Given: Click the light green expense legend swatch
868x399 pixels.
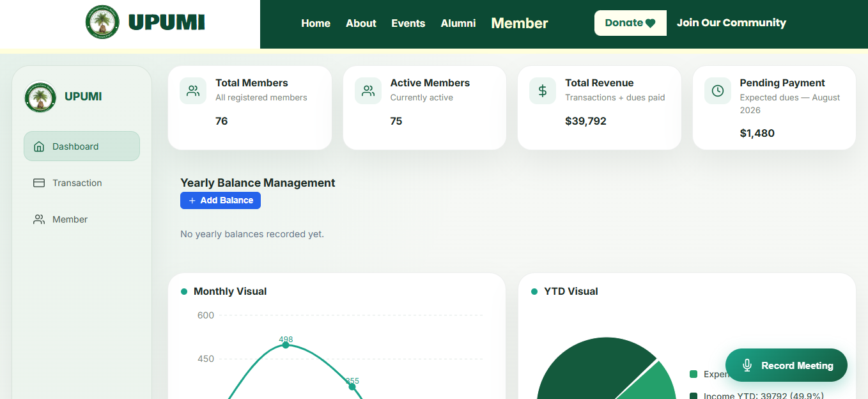Looking at the screenshot, I should 694,374.
